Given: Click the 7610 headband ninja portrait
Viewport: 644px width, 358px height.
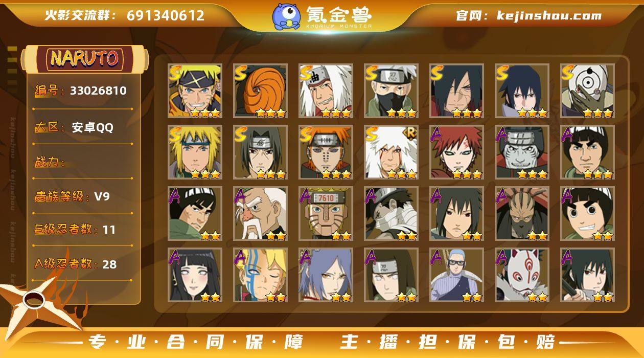Looking at the screenshot, I should [x=326, y=214].
